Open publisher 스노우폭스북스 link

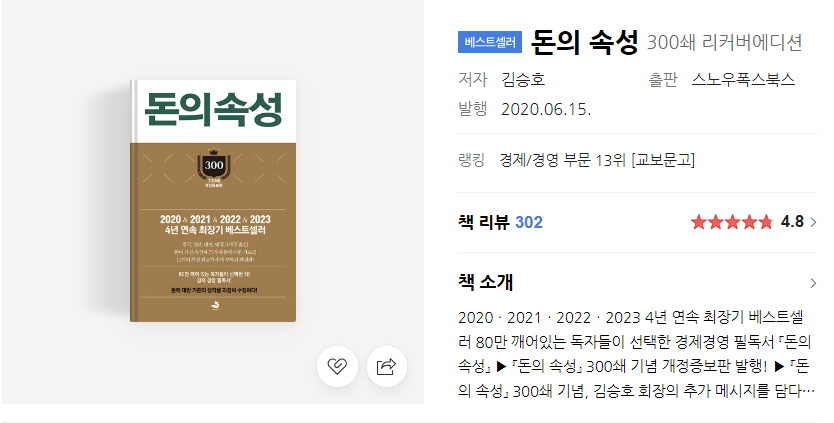click(x=743, y=79)
